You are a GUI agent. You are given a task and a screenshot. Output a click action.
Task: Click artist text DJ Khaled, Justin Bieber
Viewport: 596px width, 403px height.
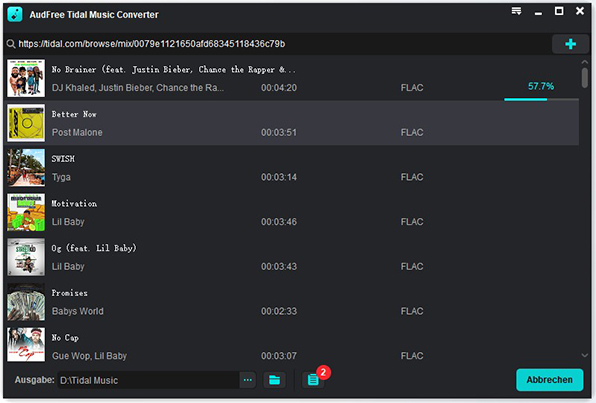pos(138,88)
